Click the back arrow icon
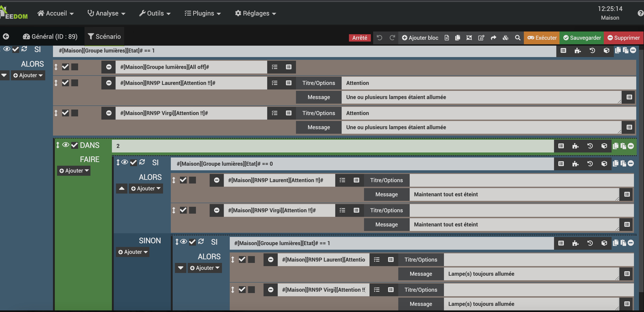The width and height of the screenshot is (644, 312). pyautogui.click(x=6, y=37)
